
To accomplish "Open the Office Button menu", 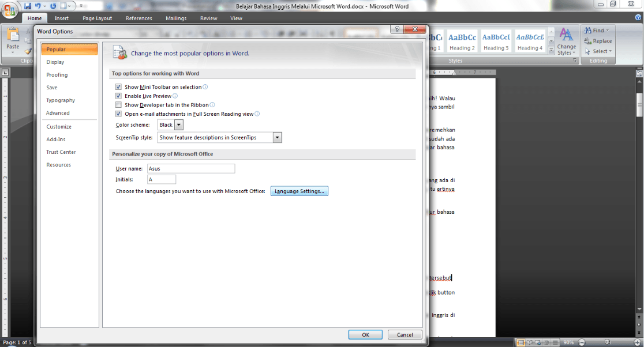I will click(9, 10).
